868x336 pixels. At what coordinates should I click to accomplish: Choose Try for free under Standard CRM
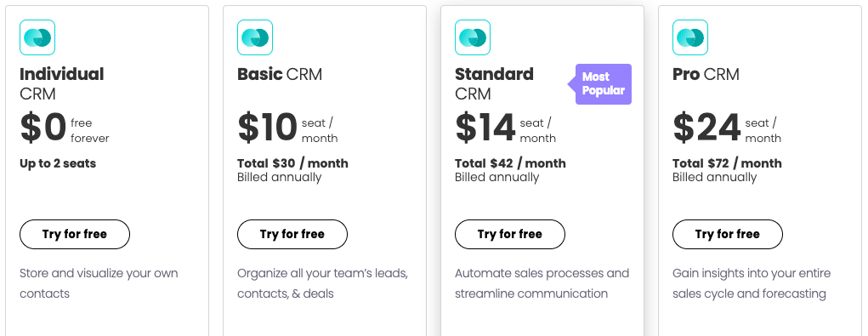click(510, 234)
